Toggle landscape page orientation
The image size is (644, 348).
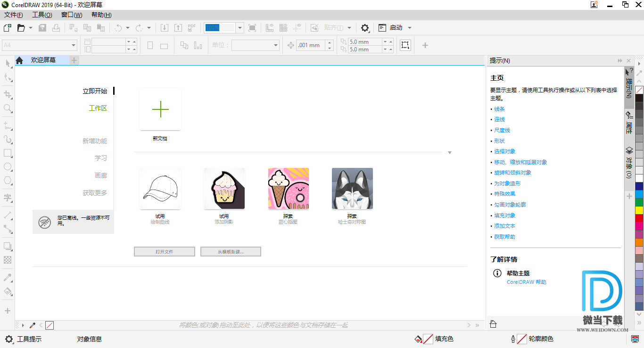coord(164,45)
